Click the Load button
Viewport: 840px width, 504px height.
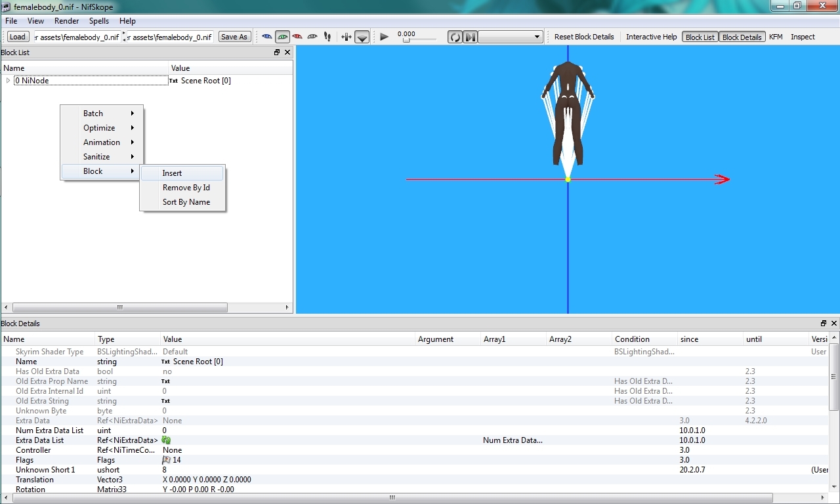pos(17,37)
